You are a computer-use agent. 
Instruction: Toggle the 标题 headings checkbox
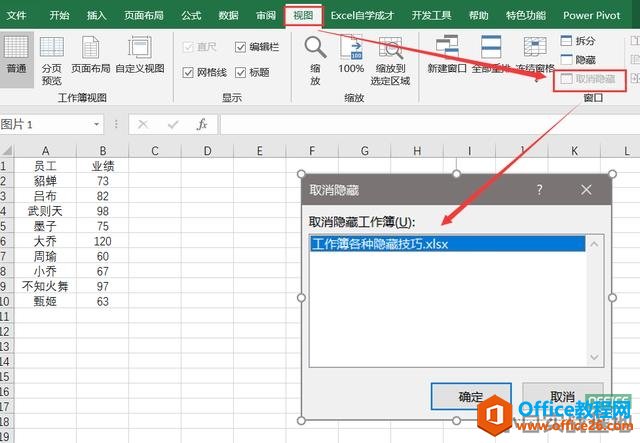point(240,73)
